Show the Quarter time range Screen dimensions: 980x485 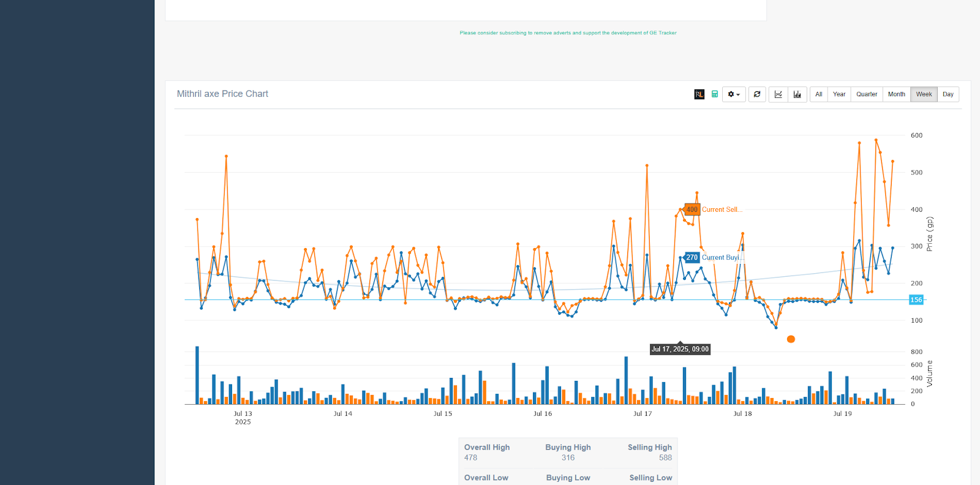(866, 94)
